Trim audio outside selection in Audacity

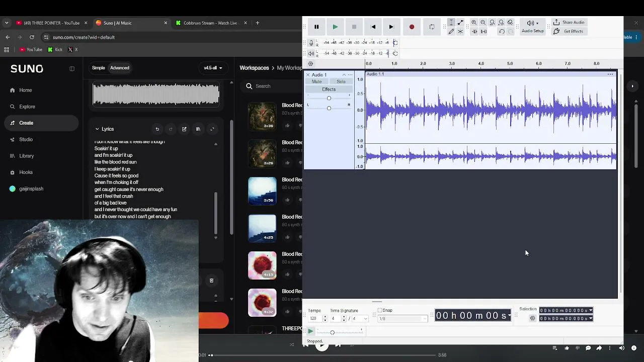point(474,32)
